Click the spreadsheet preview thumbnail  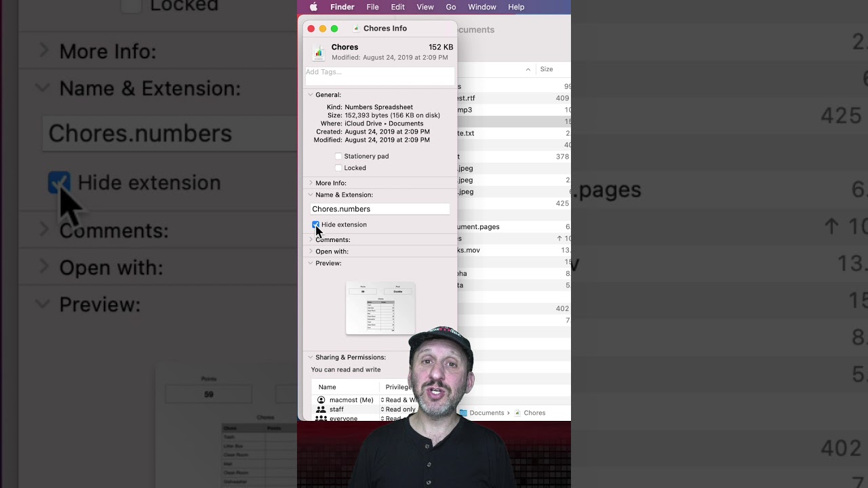380,308
